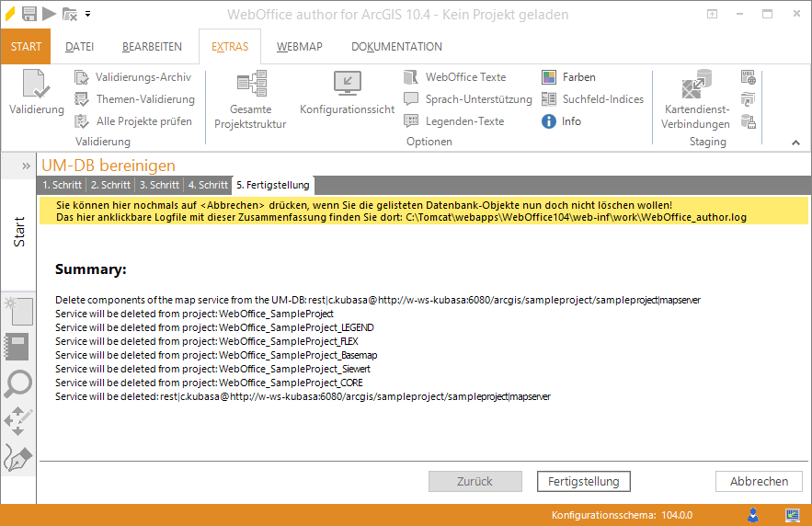812x526 pixels.
Task: Open Validierungs-Archiv icon
Action: [x=81, y=77]
